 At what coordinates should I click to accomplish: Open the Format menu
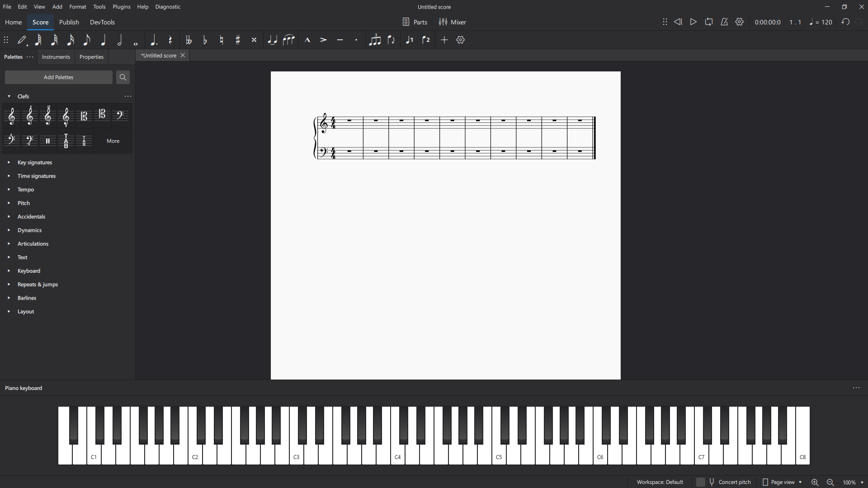pyautogui.click(x=78, y=7)
